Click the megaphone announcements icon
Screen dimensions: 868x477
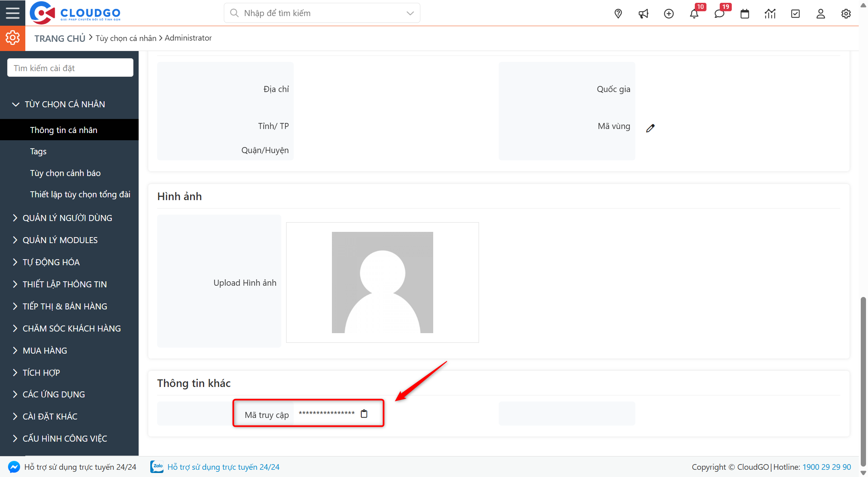(643, 13)
